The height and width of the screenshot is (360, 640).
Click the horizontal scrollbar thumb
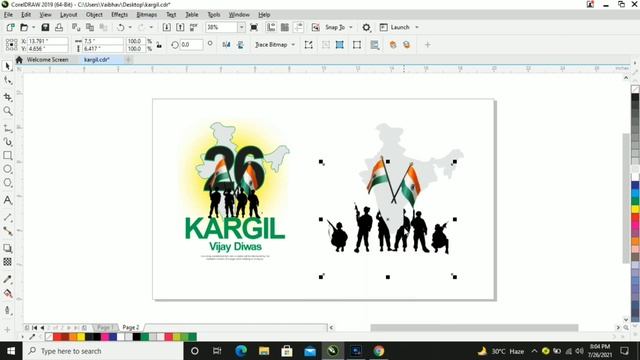point(474,327)
